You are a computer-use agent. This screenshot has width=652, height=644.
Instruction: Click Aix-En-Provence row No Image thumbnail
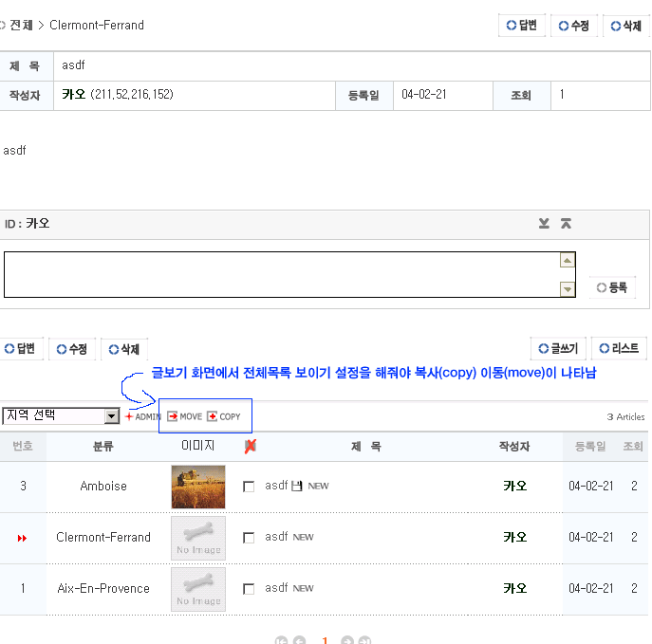pyautogui.click(x=198, y=589)
